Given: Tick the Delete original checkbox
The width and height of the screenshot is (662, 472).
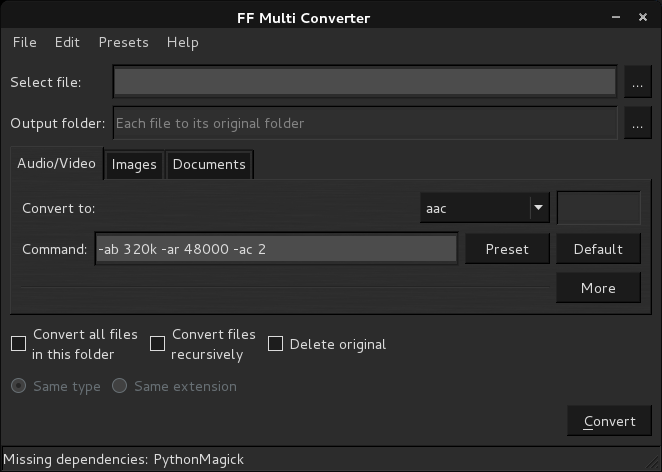Looking at the screenshot, I should pyautogui.click(x=275, y=344).
